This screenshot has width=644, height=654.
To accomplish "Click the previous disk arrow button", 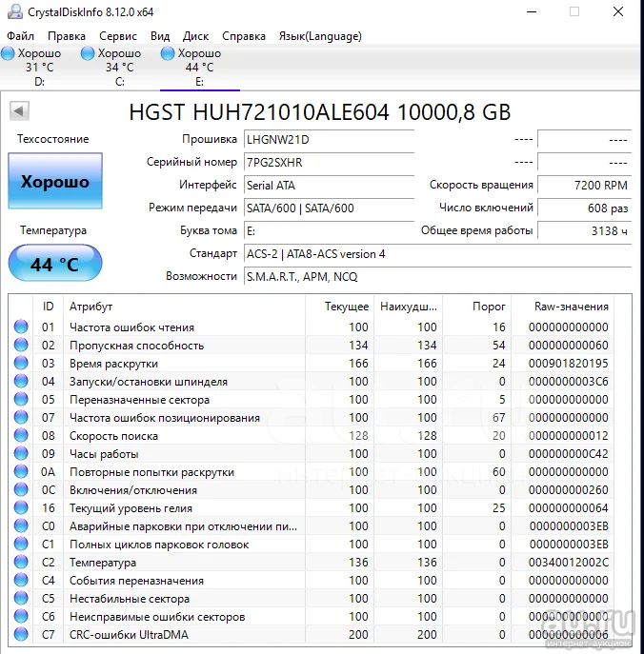I will point(19,111).
